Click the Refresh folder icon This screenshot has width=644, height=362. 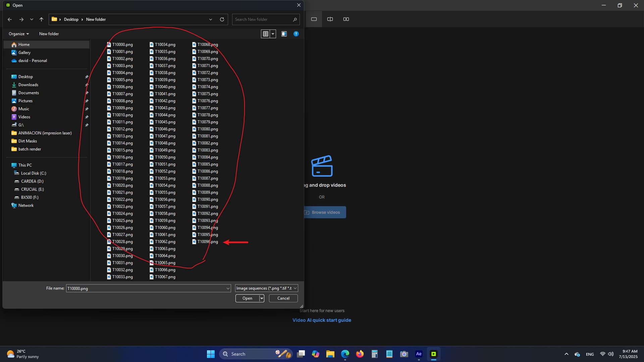[222, 19]
